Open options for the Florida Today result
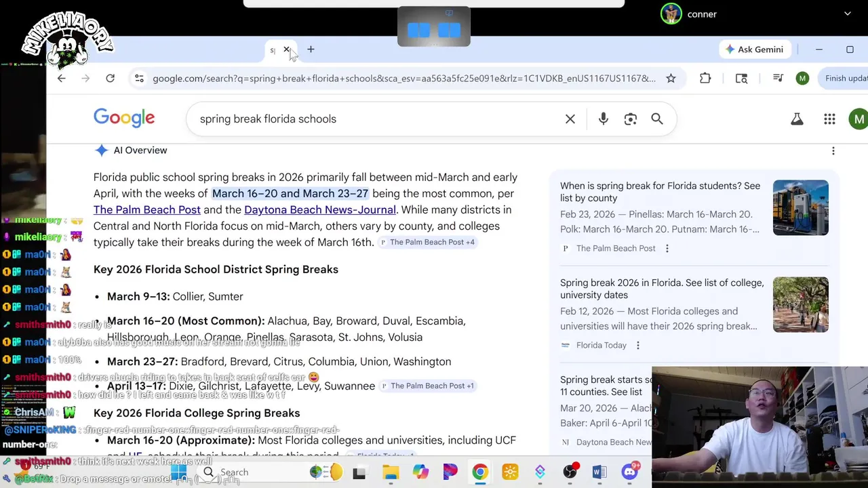The width and height of the screenshot is (868, 488). (x=637, y=346)
